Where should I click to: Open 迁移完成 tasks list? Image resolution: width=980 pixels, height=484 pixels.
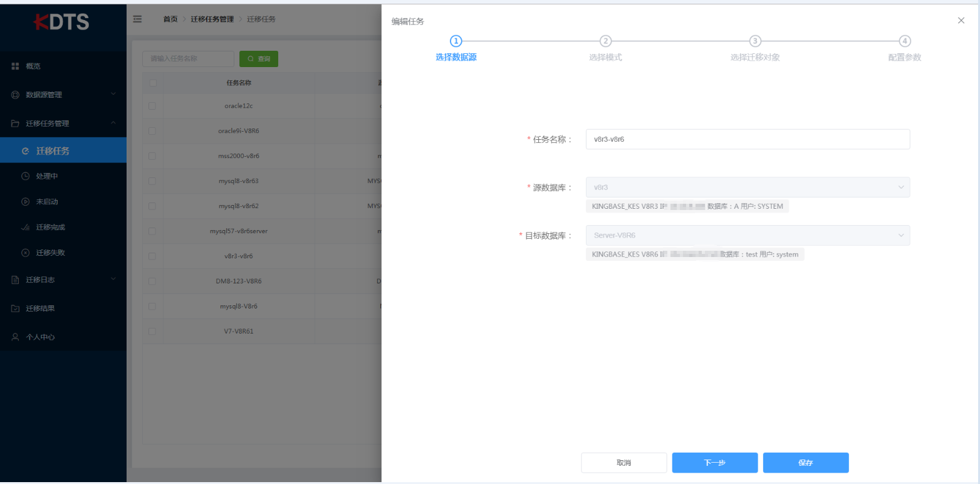pyautogui.click(x=63, y=228)
